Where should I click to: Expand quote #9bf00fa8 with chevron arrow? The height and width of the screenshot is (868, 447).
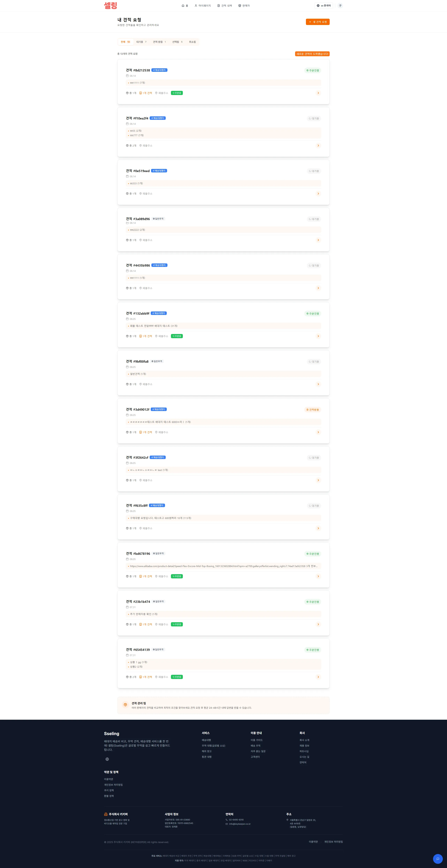318,384
